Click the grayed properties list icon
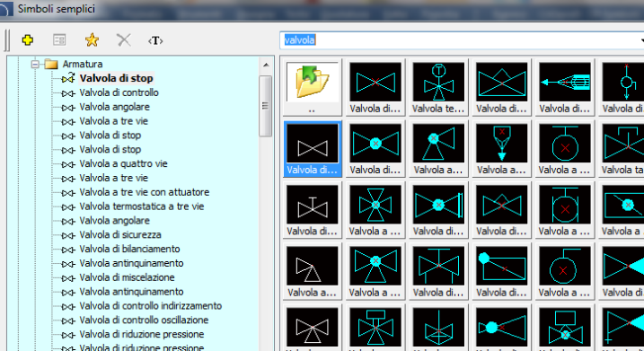644x351 pixels. [59, 40]
